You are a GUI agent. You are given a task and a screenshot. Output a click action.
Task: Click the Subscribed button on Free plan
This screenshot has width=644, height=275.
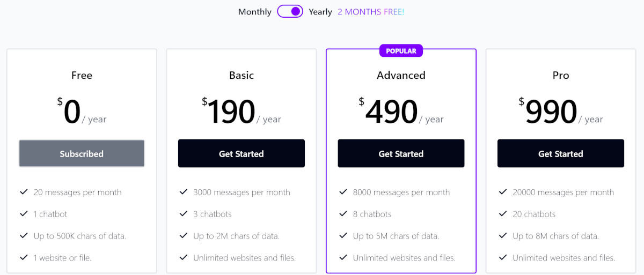pyautogui.click(x=82, y=154)
